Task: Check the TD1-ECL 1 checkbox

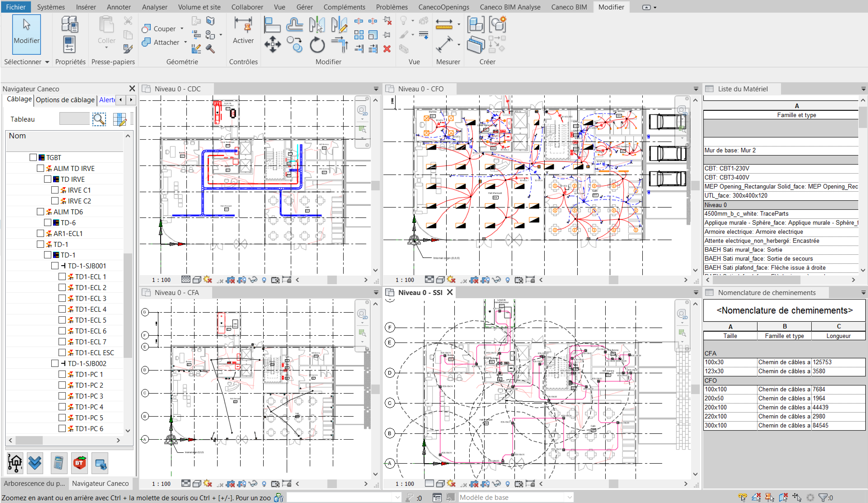Action: click(x=62, y=276)
